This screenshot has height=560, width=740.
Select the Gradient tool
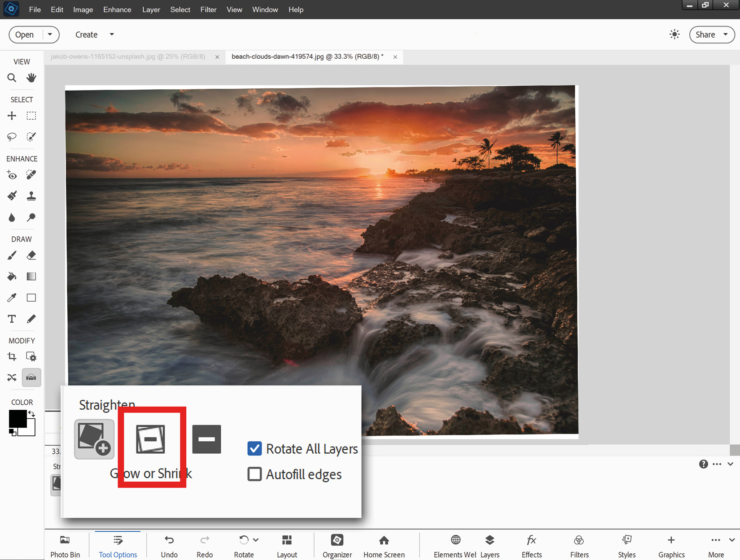31,276
